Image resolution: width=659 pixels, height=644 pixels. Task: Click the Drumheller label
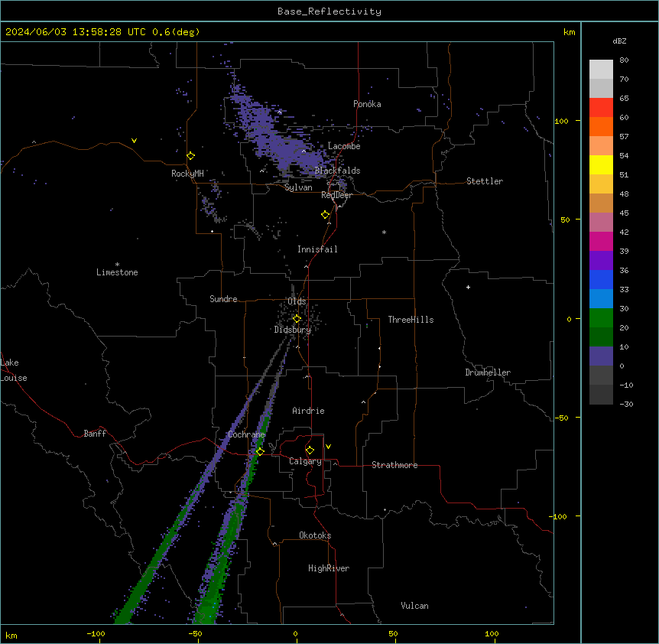coord(488,372)
